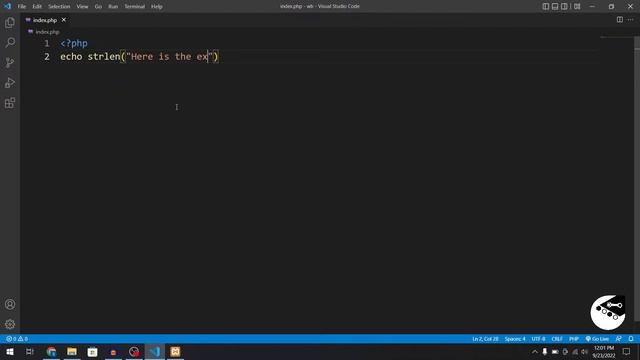Viewport: 640px width, 360px height.
Task: Change PHP language mode
Action: 574,339
